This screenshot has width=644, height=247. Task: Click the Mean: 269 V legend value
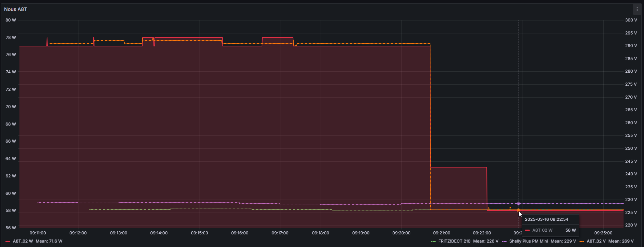pos(621,241)
